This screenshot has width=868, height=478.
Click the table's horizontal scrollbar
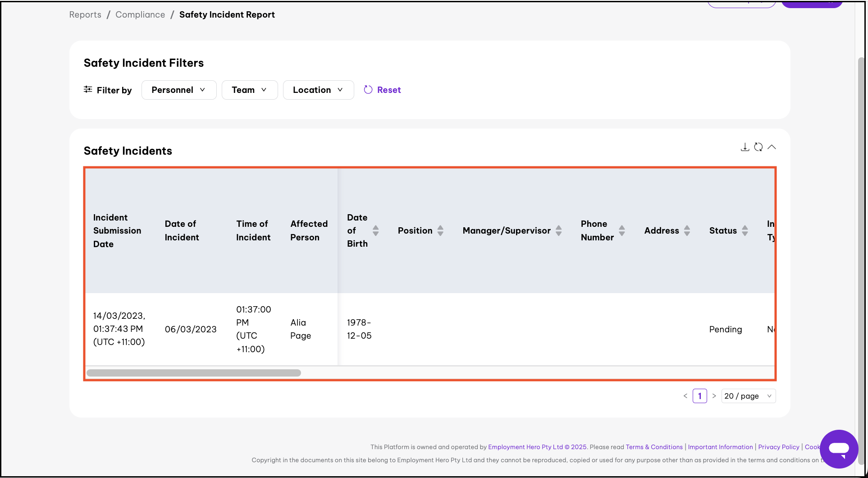point(194,373)
